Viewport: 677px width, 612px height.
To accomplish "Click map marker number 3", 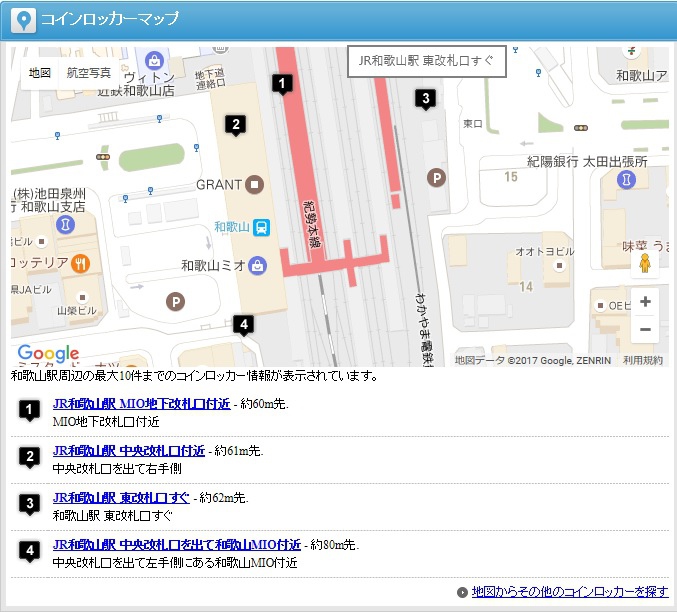I will [426, 99].
